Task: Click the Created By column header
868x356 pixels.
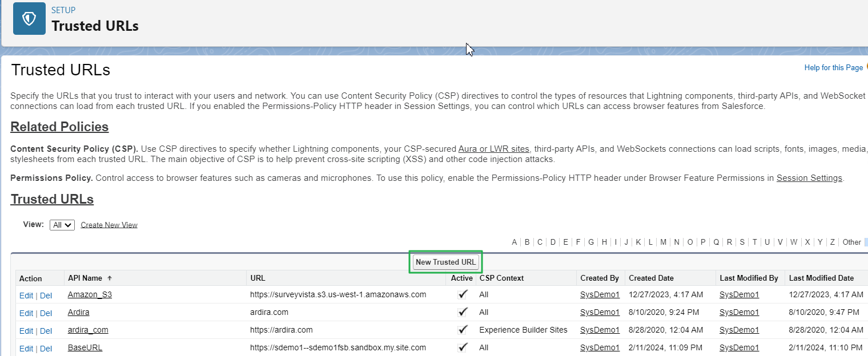Action: click(600, 278)
